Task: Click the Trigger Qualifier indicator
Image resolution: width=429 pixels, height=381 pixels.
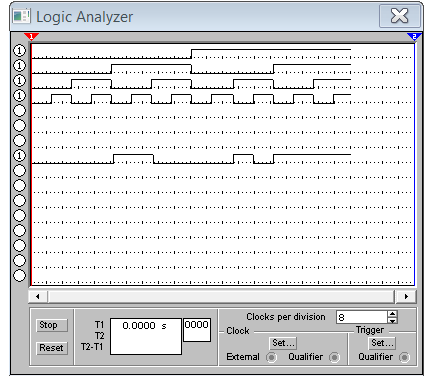Action: [404, 357]
